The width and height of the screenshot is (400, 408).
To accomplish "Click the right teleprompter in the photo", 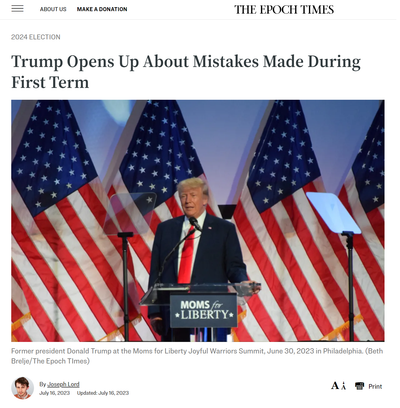I will pyautogui.click(x=333, y=213).
